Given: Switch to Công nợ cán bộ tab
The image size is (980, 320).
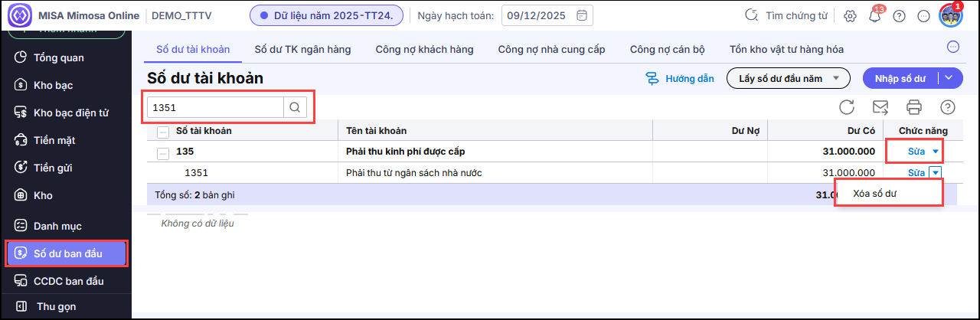Looking at the screenshot, I should pos(667,49).
